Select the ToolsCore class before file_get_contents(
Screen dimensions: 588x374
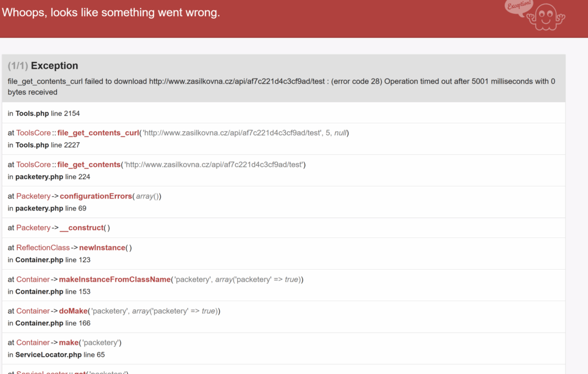click(33, 165)
